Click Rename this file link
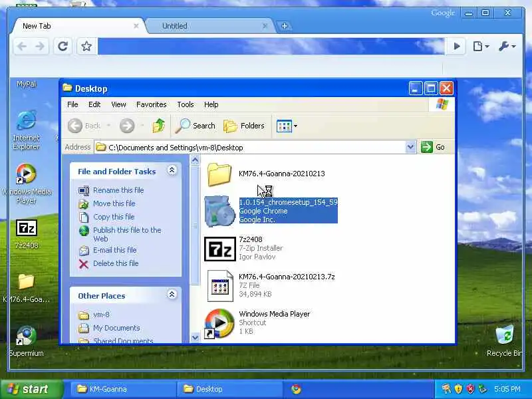Viewport: 532px width, 399px height. [118, 190]
